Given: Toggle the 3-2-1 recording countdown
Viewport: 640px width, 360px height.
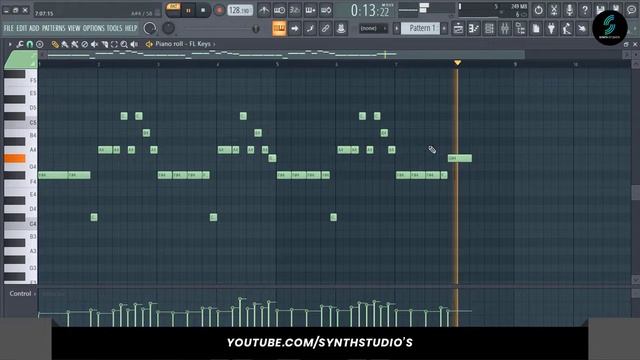Looking at the screenshot, I should 295,10.
